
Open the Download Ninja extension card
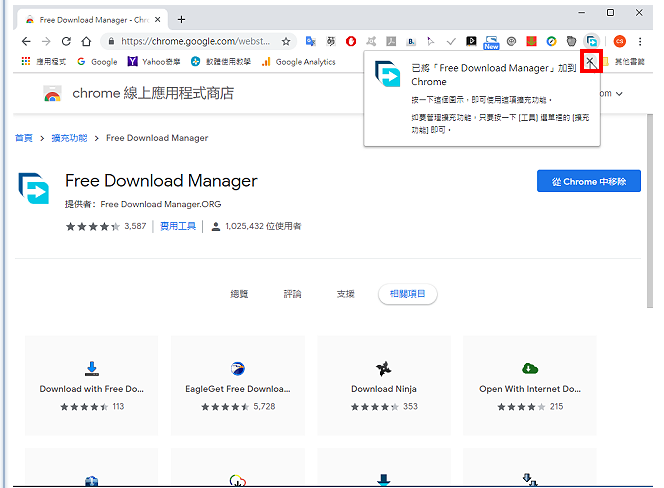point(384,385)
